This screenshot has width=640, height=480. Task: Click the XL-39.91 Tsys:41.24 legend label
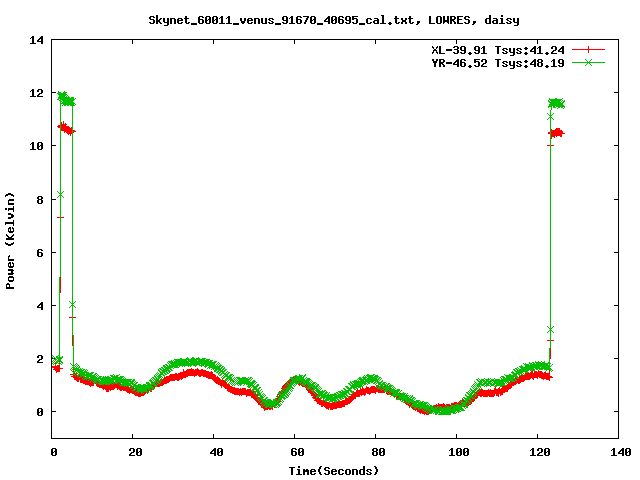pos(498,50)
